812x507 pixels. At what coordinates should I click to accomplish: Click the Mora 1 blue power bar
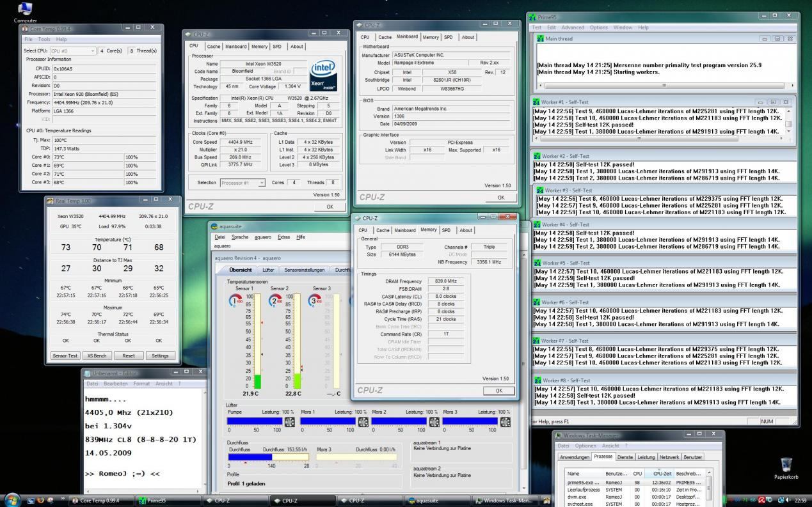coord(327,422)
